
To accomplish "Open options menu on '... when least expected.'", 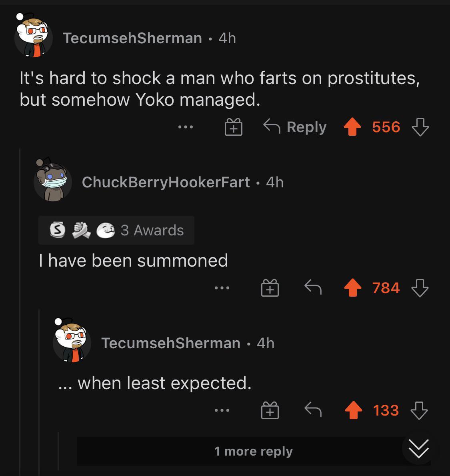I will tap(222, 410).
